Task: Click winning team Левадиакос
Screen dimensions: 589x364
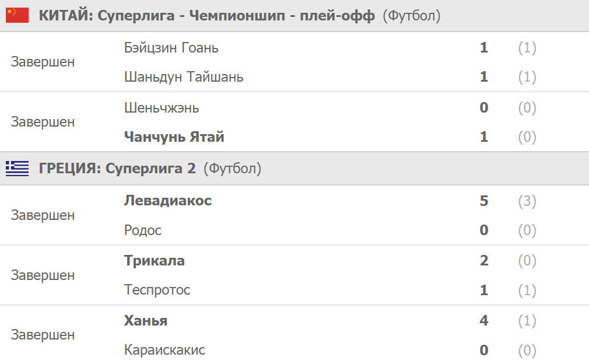Action: (168, 201)
